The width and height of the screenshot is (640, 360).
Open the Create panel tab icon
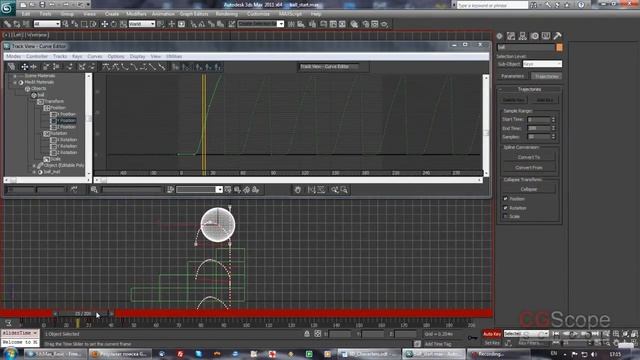(500, 36)
